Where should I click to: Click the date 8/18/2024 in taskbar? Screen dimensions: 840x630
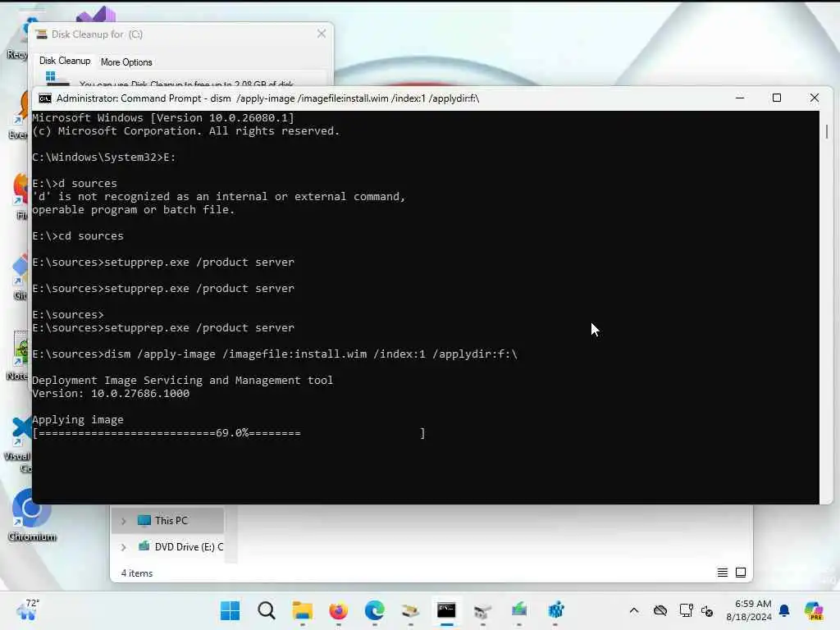748,617
